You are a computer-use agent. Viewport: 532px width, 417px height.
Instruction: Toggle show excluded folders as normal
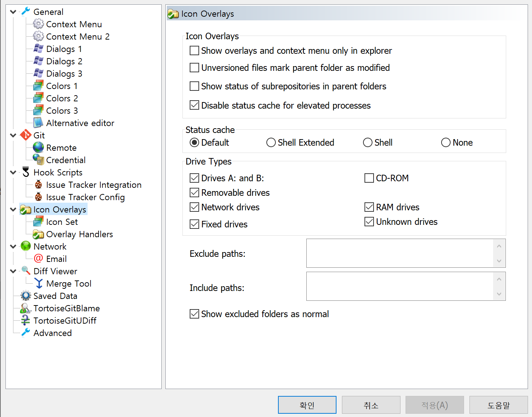tap(194, 314)
